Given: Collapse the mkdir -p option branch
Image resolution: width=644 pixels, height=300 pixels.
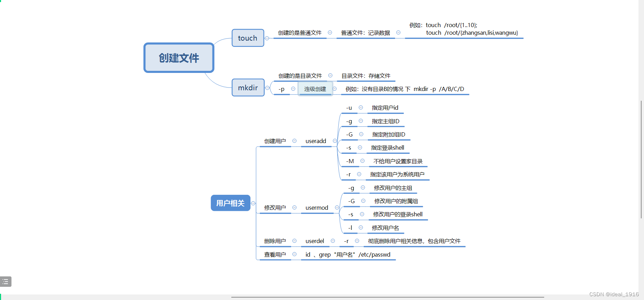Looking at the screenshot, I should click(x=293, y=89).
